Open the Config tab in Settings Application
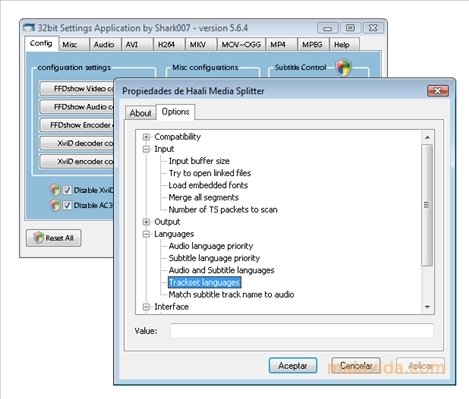 [x=41, y=43]
